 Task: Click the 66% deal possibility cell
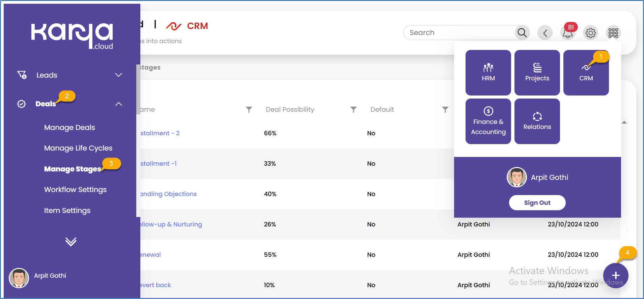270,133
